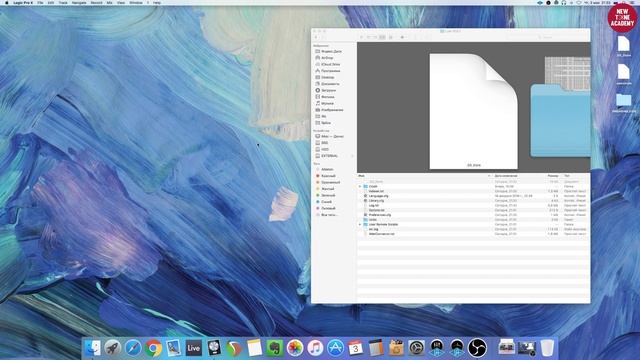Open Finder action gear menu
The height and width of the screenshot is (360, 640).
click(x=402, y=37)
